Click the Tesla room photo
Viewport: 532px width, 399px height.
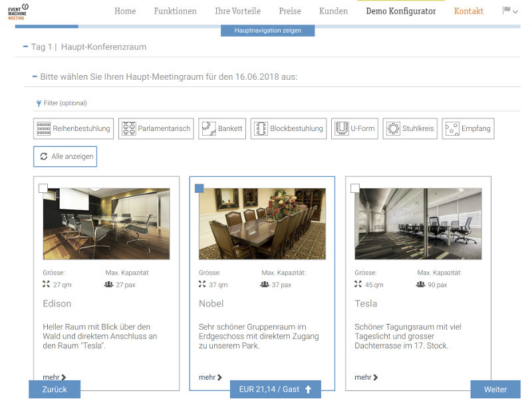click(x=418, y=223)
